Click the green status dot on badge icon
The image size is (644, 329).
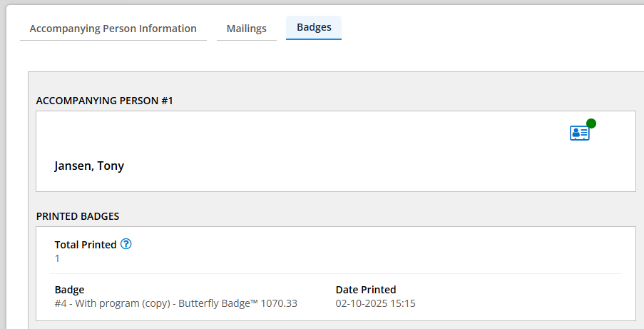tap(591, 123)
